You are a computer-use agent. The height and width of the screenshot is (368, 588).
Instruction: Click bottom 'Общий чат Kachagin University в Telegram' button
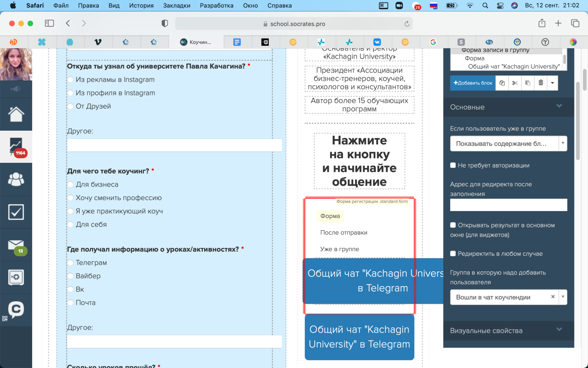tap(359, 337)
